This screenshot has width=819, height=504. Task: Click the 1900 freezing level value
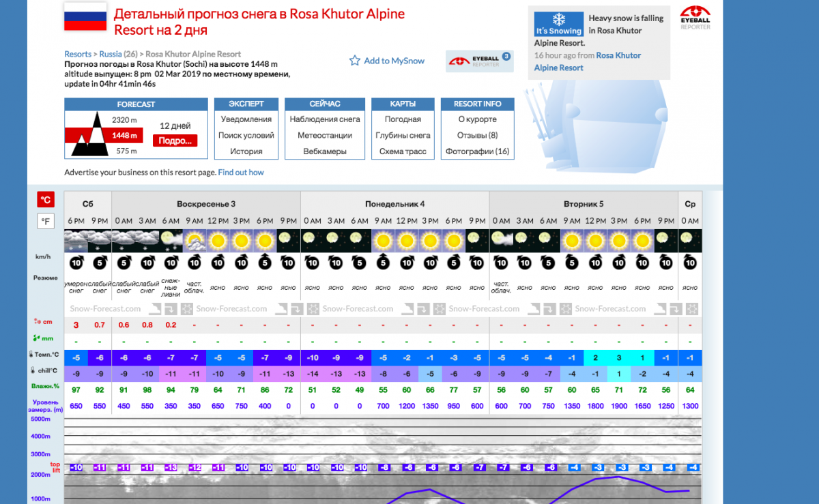click(619, 406)
